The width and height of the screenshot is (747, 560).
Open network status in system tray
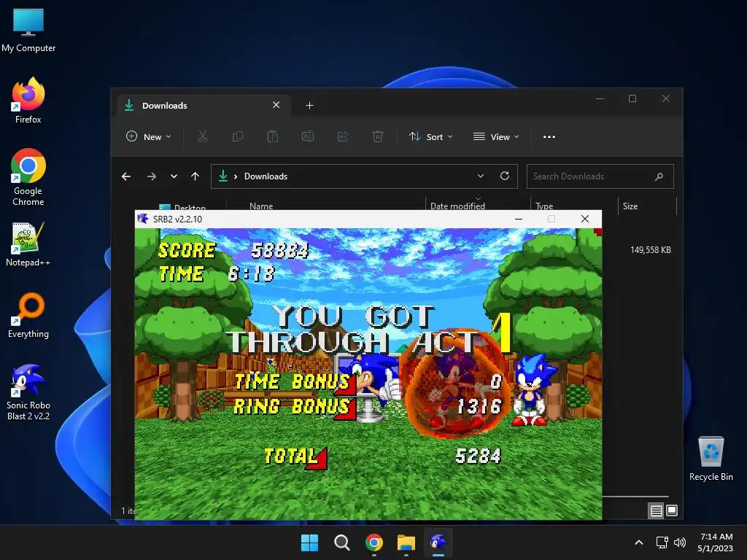662,542
